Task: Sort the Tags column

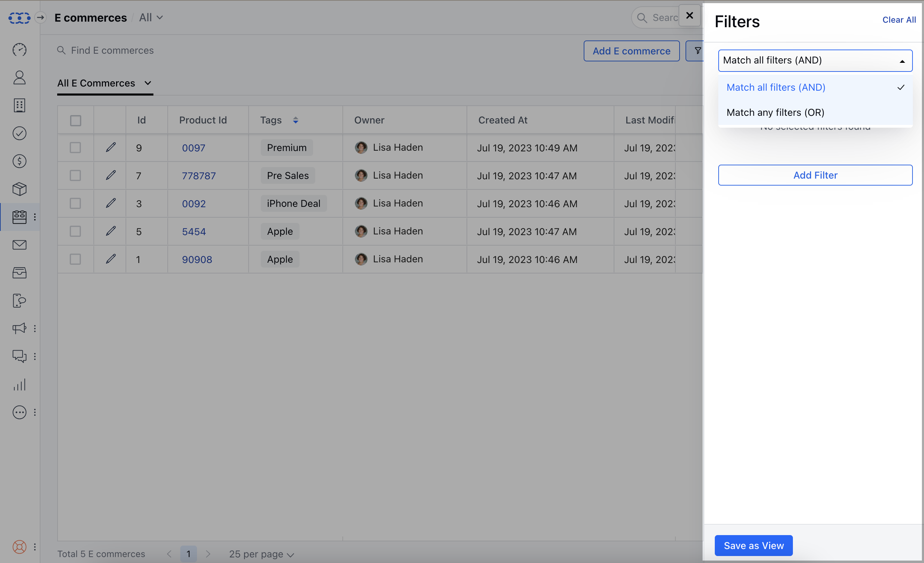Action: [295, 120]
